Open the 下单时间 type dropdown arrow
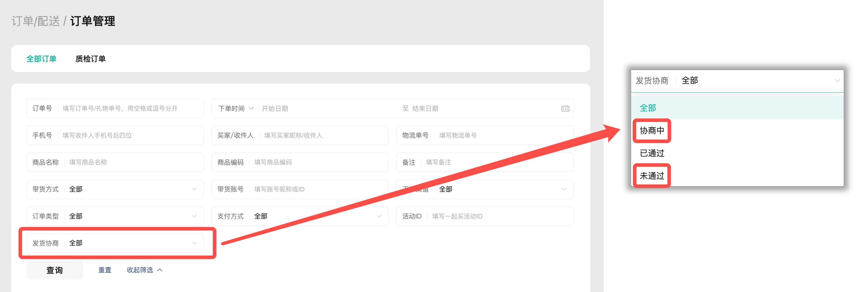 pyautogui.click(x=251, y=108)
